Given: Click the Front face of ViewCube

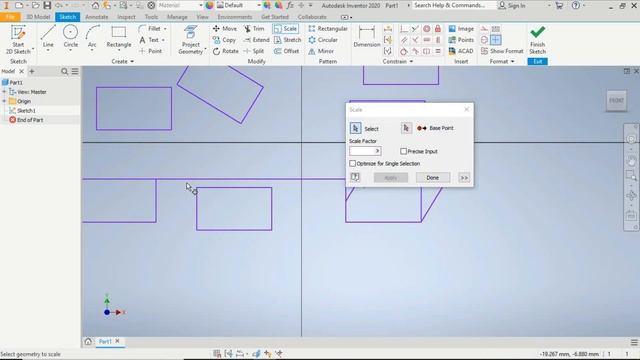Looking at the screenshot, I should [616, 100].
